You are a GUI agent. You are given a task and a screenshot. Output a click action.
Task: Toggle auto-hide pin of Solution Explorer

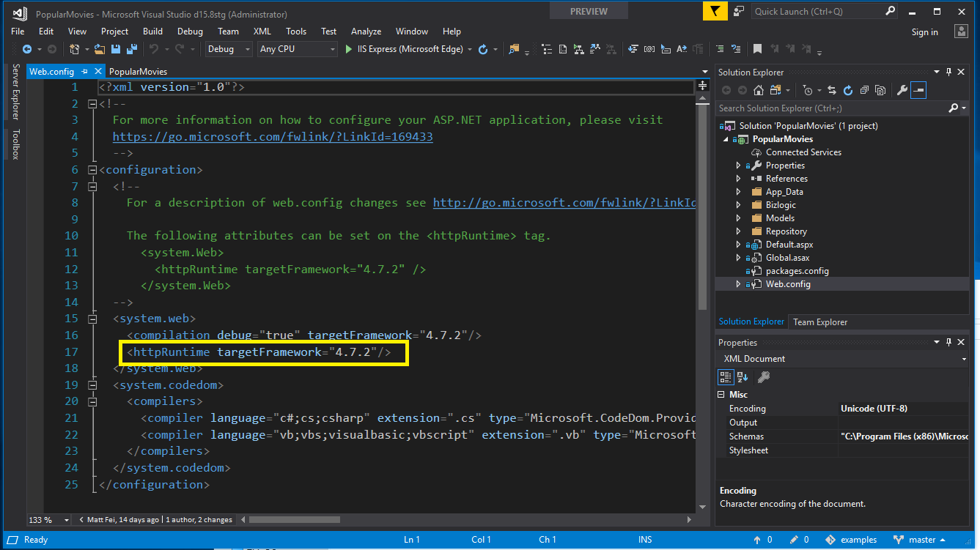point(948,72)
